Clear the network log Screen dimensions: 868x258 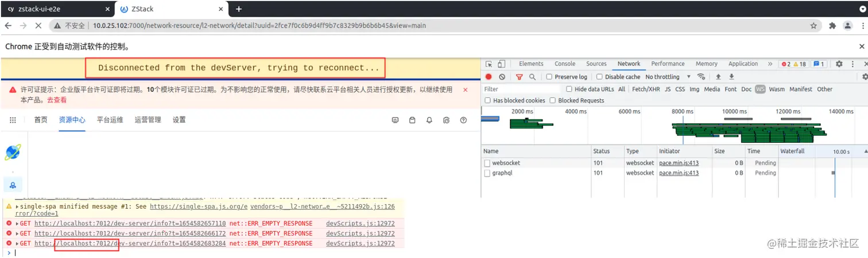[x=502, y=77]
